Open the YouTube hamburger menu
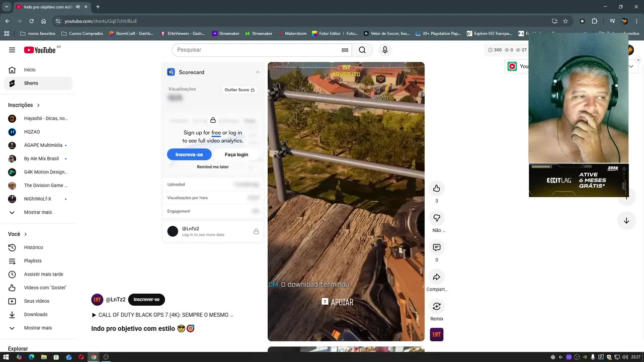The image size is (644, 362). click(x=12, y=50)
